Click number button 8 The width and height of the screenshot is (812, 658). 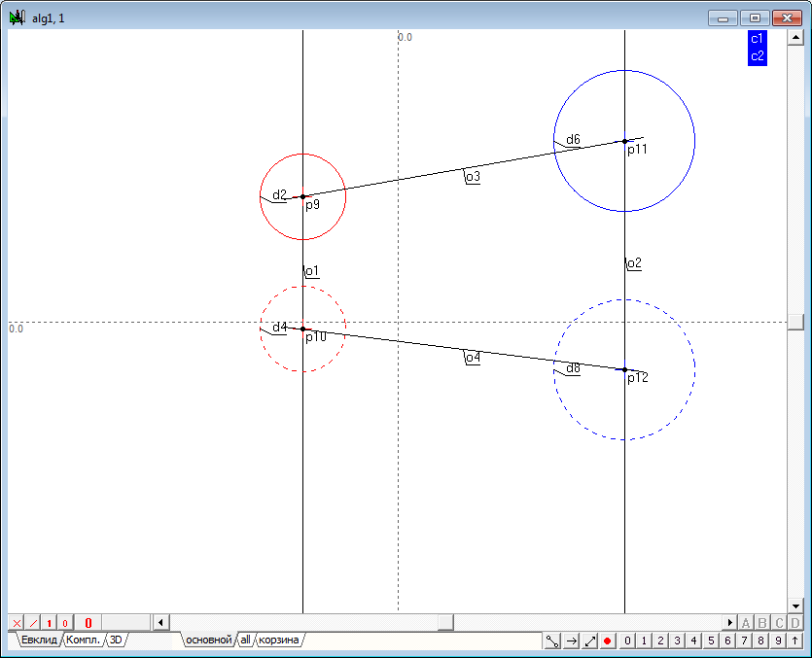[760, 641]
